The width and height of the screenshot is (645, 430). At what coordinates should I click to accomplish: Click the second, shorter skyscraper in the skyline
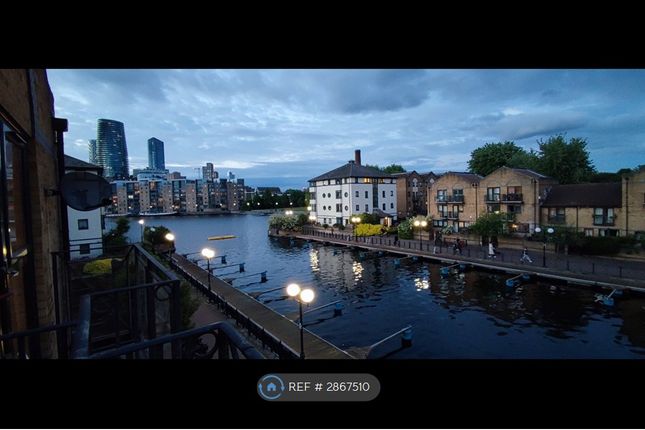(156, 153)
